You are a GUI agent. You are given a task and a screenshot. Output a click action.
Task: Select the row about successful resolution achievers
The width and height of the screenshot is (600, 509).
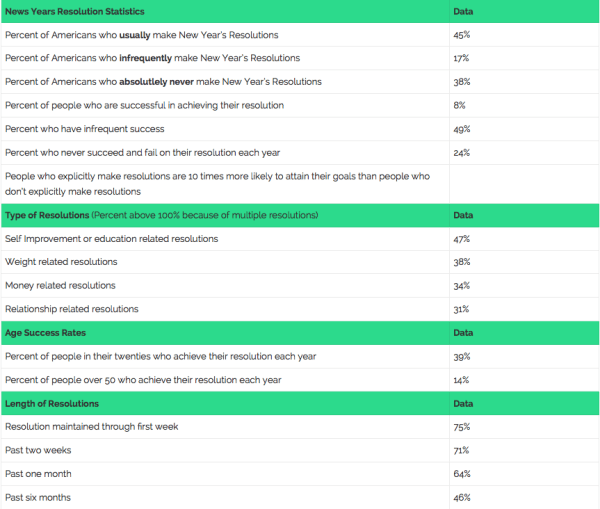pyautogui.click(x=144, y=105)
